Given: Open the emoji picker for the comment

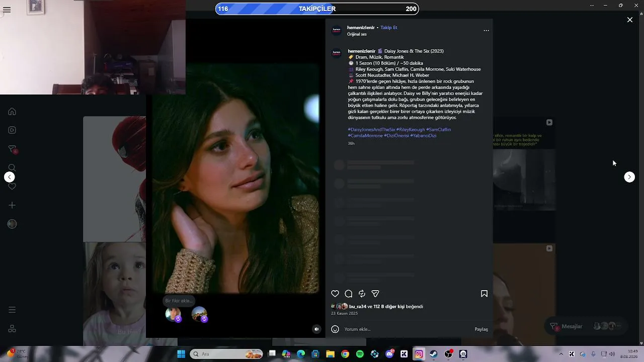Looking at the screenshot, I should point(335,329).
